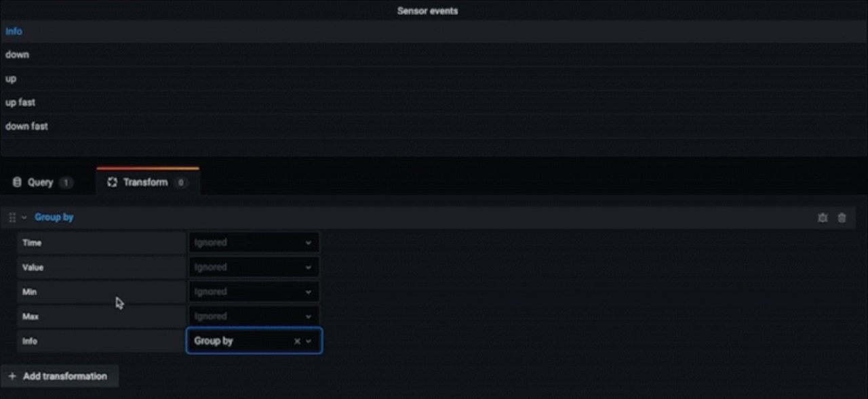Clear the Info field's Group by selection
Screen dimensions: 868x399
click(297, 341)
